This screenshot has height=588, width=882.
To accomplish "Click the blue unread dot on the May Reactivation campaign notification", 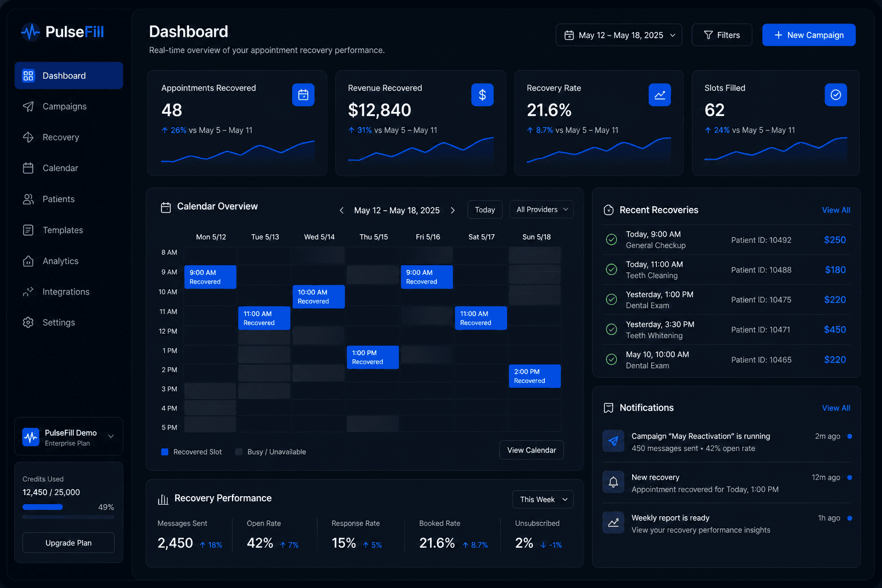I will click(849, 436).
